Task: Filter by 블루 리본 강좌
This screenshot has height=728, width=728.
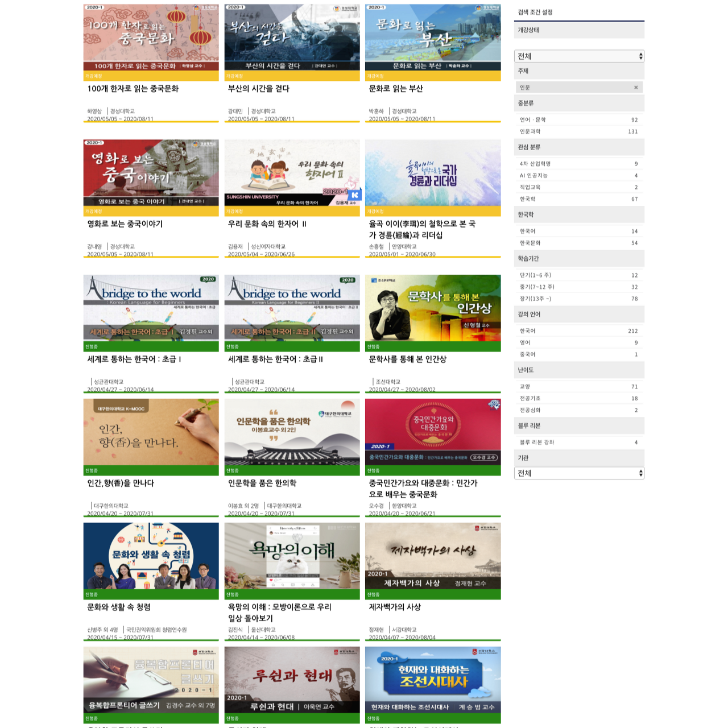Action: [x=579, y=442]
